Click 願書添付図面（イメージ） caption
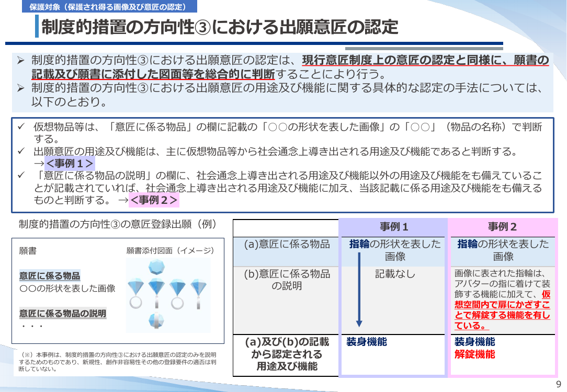The width and height of the screenshot is (567, 392). pos(170,251)
